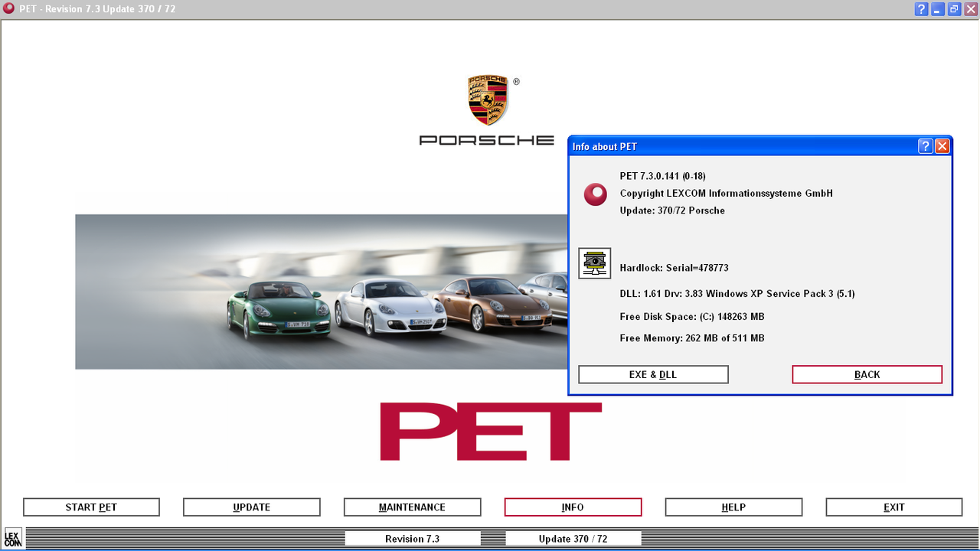The width and height of the screenshot is (980, 551).
Task: Click the EXIT button
Action: point(894,507)
